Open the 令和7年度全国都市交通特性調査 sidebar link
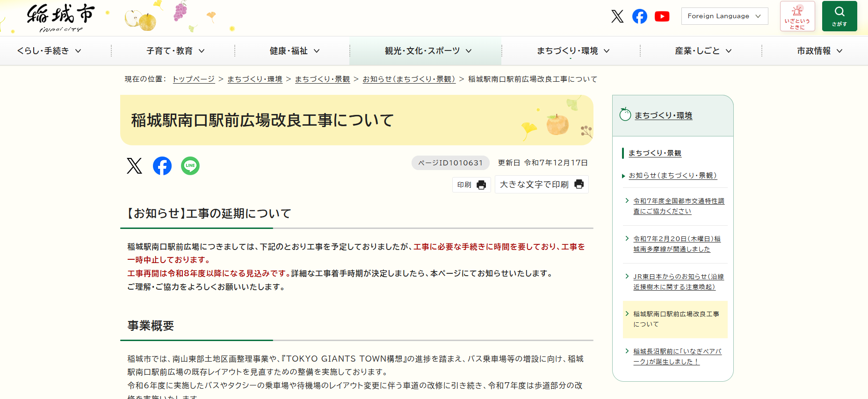The image size is (868, 399). coord(678,206)
